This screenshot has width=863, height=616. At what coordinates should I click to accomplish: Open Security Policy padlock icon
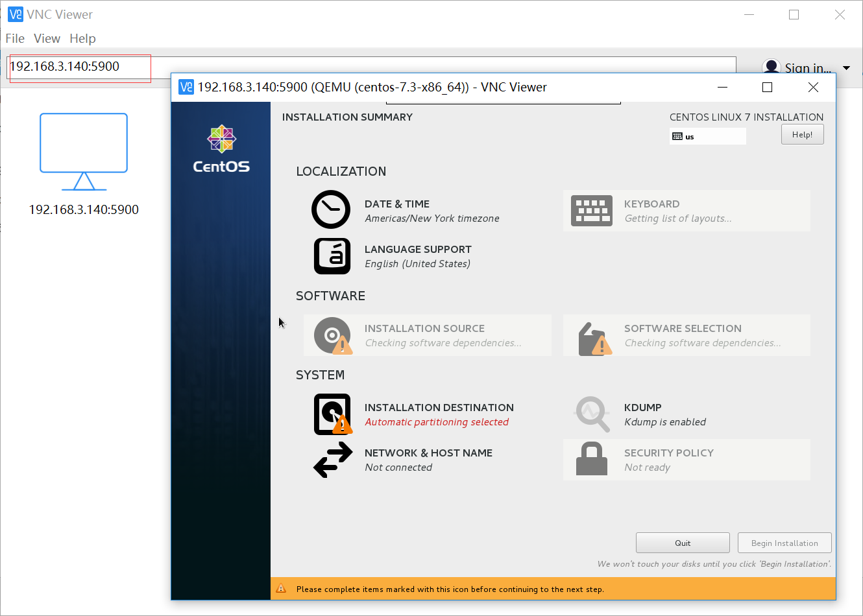(x=592, y=459)
